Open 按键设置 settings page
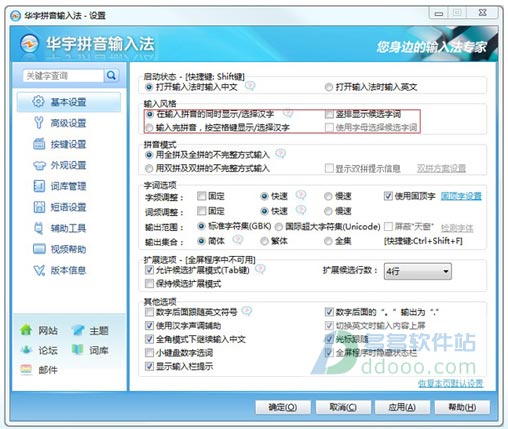Image resolution: width=508 pixels, height=429 pixels. point(69,144)
